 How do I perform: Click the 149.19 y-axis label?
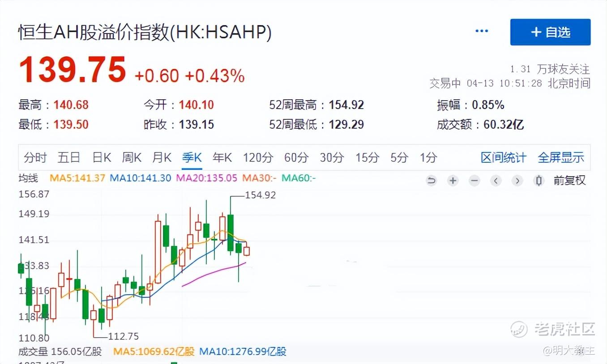click(34, 214)
